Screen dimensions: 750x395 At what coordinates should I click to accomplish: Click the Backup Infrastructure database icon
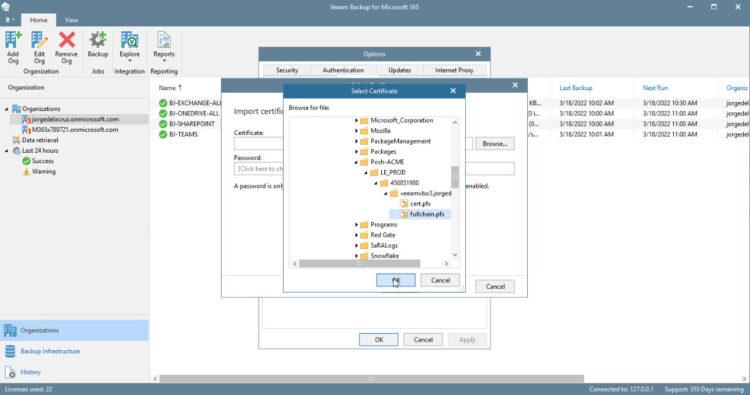point(10,351)
